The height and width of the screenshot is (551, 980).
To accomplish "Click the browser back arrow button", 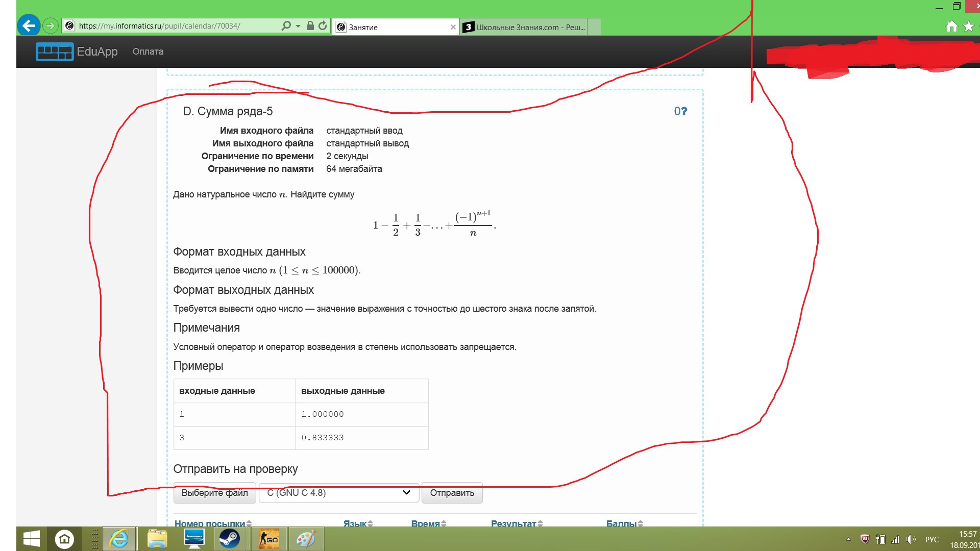I will click(x=29, y=26).
